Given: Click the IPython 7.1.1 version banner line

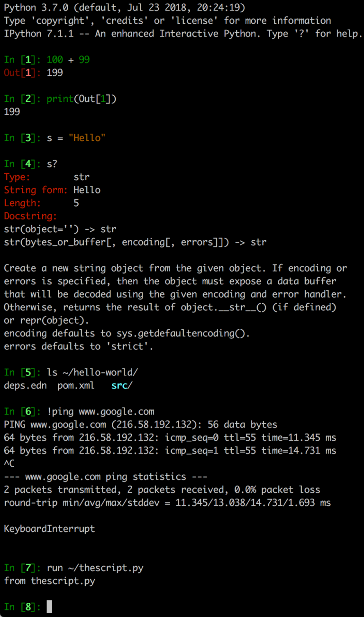Looking at the screenshot, I should (182, 34).
